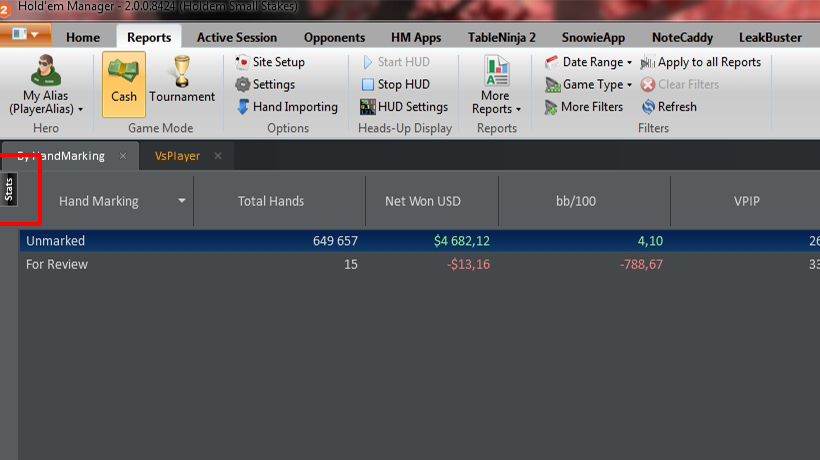Image resolution: width=820 pixels, height=460 pixels.
Task: Click the Start HUD button
Action: (x=396, y=62)
